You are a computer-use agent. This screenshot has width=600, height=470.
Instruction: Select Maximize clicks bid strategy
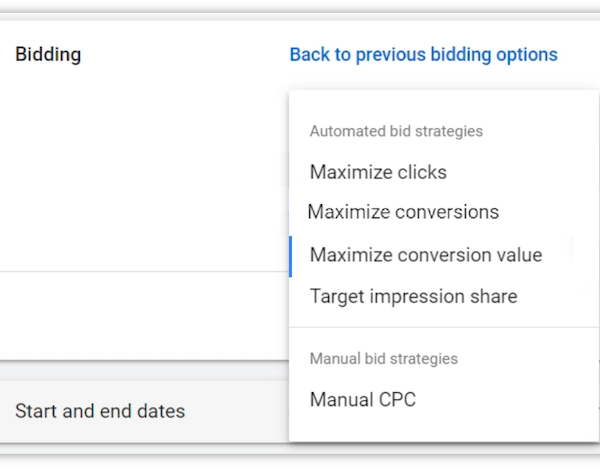378,172
